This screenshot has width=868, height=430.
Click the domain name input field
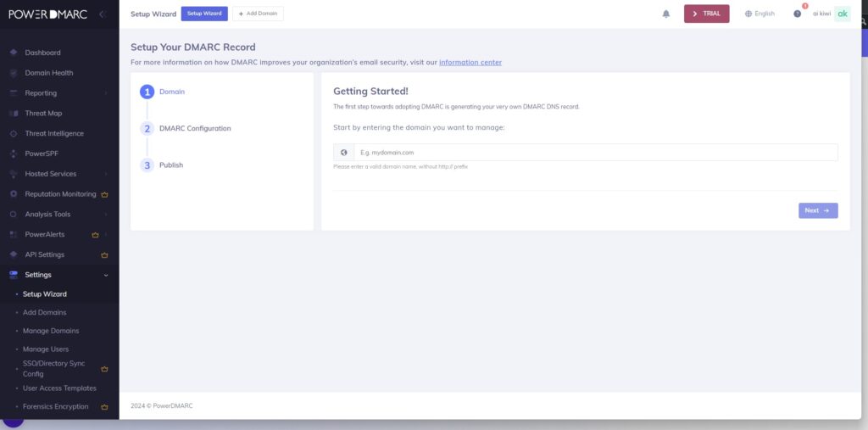(596, 153)
